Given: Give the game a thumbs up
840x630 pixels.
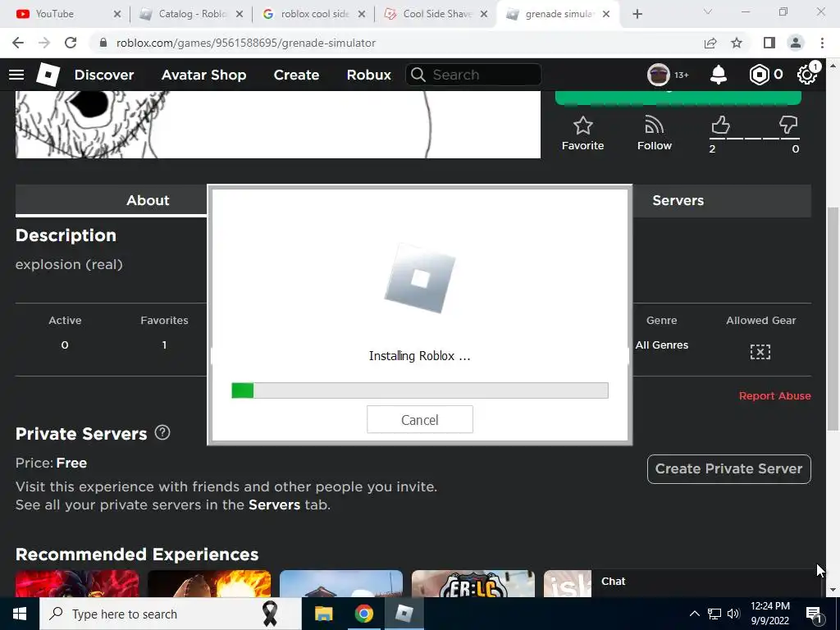Looking at the screenshot, I should click(x=720, y=126).
